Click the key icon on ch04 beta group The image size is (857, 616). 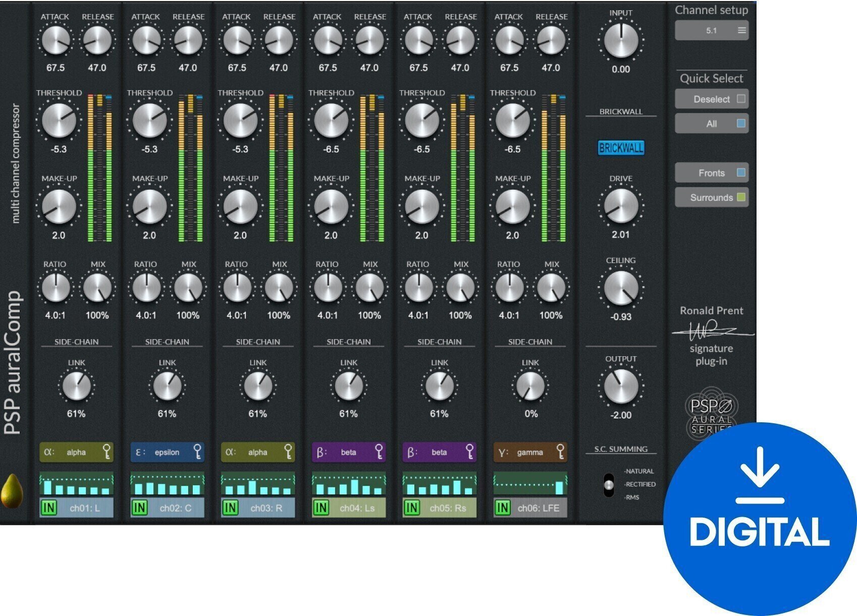tap(379, 452)
